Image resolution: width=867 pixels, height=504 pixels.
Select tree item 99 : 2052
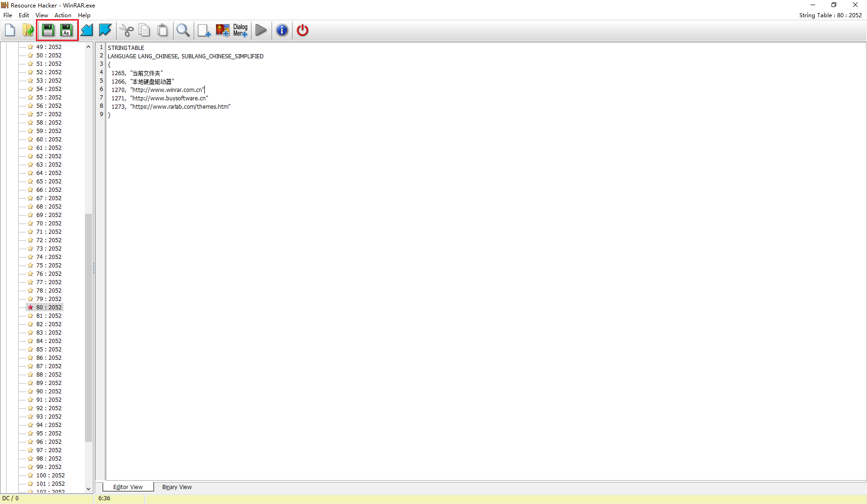(49, 467)
